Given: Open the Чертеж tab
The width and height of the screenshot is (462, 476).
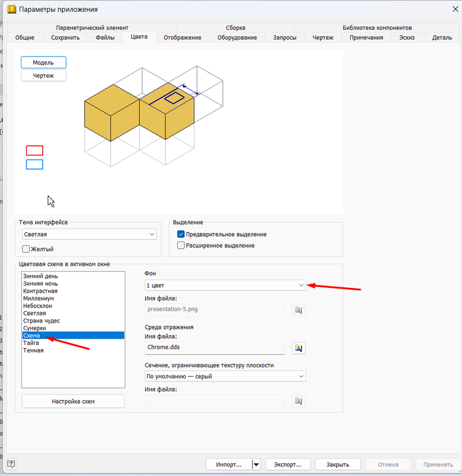Looking at the screenshot, I should pyautogui.click(x=323, y=37).
